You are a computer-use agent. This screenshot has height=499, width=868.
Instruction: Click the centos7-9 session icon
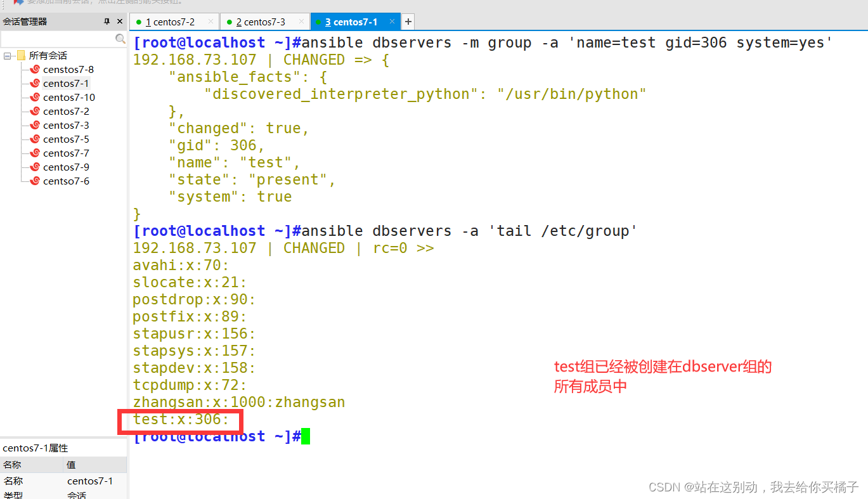click(x=36, y=167)
